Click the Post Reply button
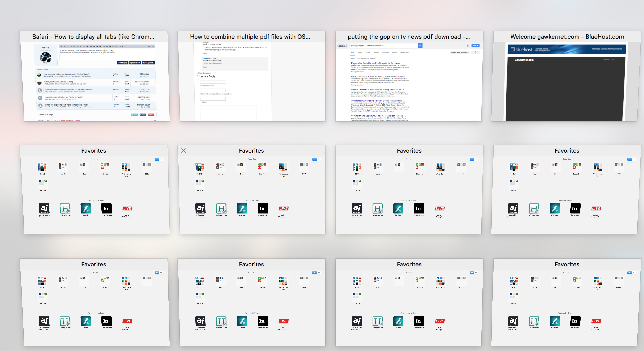The image size is (644, 351). point(122,62)
